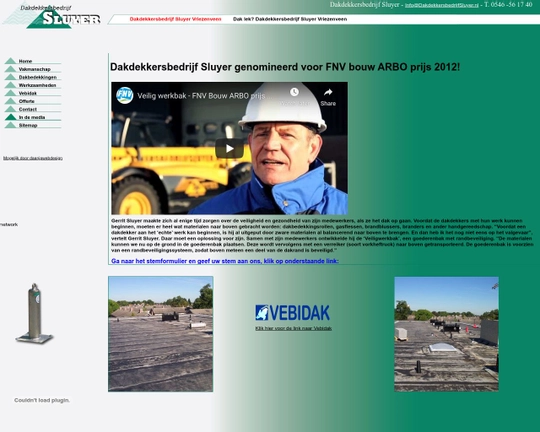Screen dimensions: 540x432
Task: Open Vakmanschap menu item
Action: click(x=34, y=69)
